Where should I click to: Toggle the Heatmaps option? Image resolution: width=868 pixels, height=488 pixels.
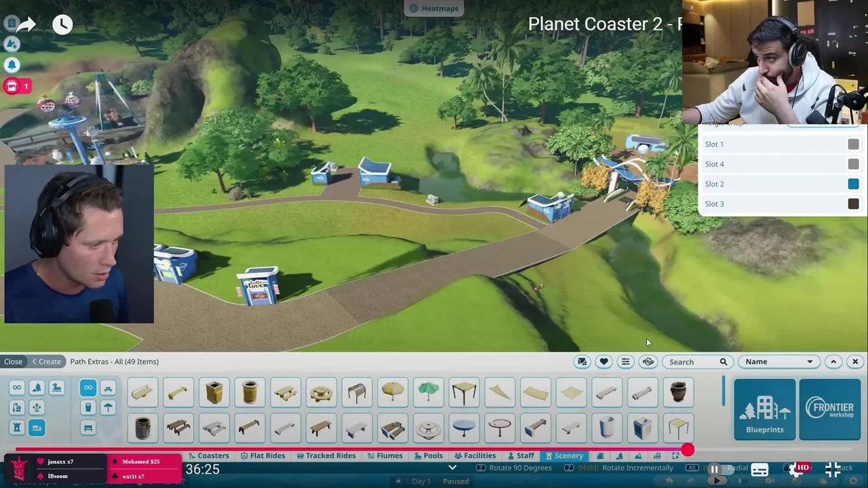[434, 8]
